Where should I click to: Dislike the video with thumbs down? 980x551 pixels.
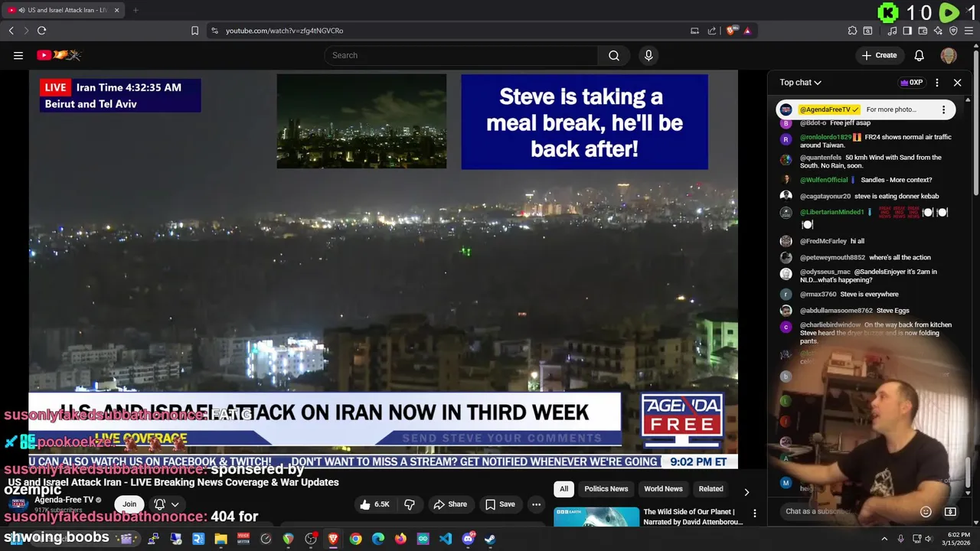tap(410, 504)
